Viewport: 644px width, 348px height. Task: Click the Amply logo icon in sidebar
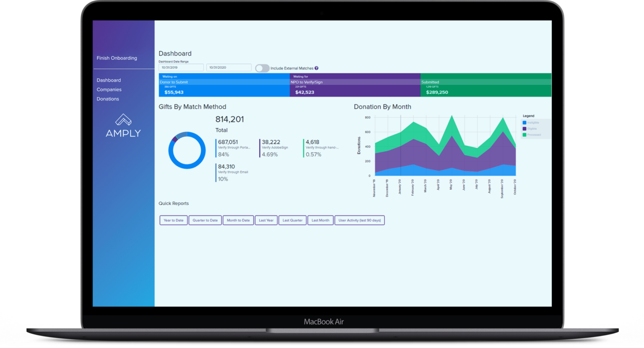[x=123, y=120]
